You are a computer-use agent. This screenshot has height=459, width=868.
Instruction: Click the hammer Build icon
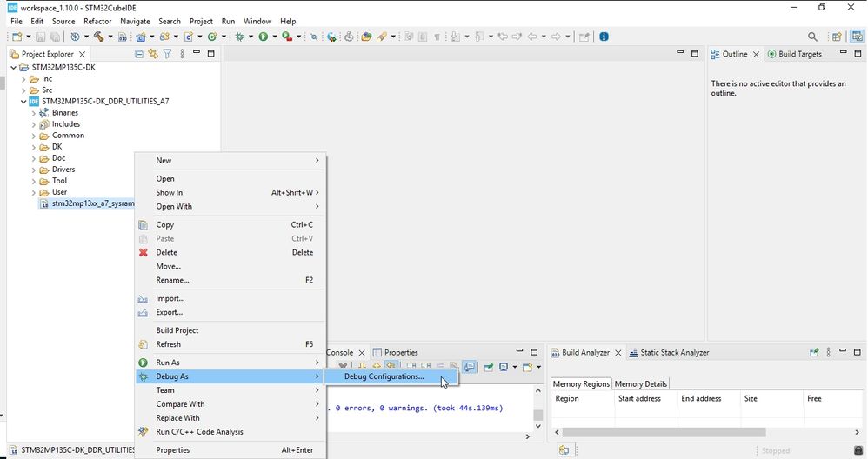pyautogui.click(x=99, y=37)
